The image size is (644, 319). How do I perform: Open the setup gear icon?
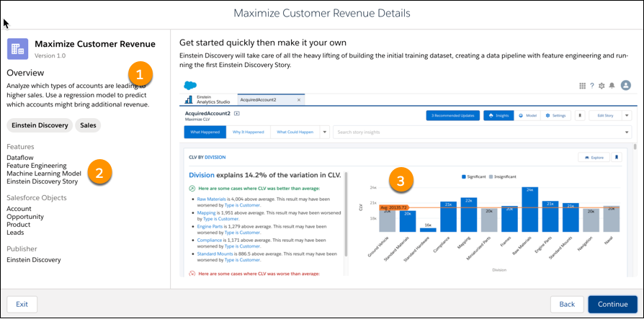[601, 86]
